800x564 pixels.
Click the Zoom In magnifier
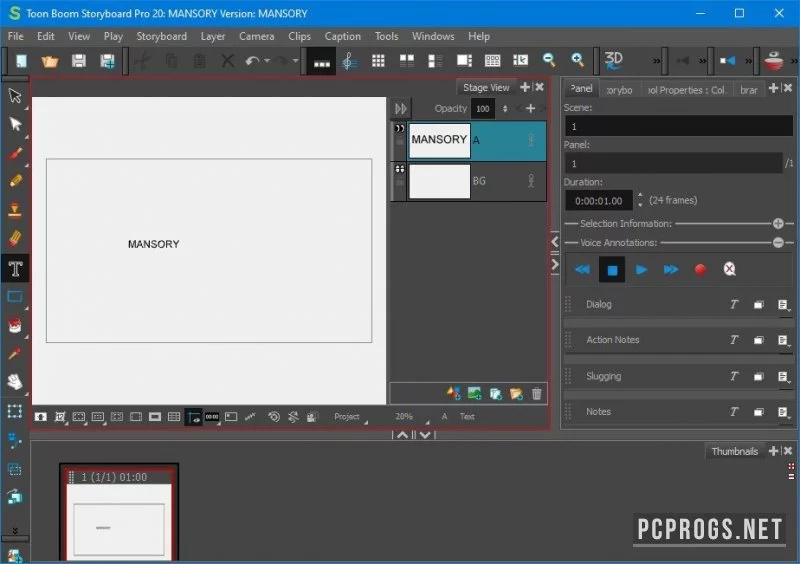577,60
